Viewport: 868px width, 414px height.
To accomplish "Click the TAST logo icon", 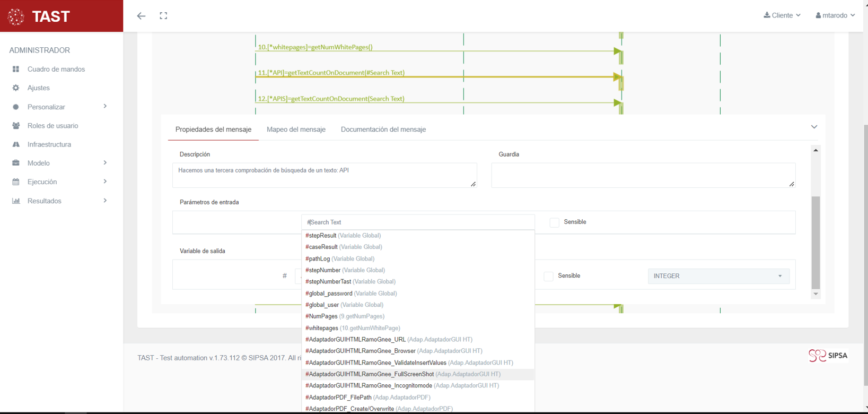I will pos(16,16).
